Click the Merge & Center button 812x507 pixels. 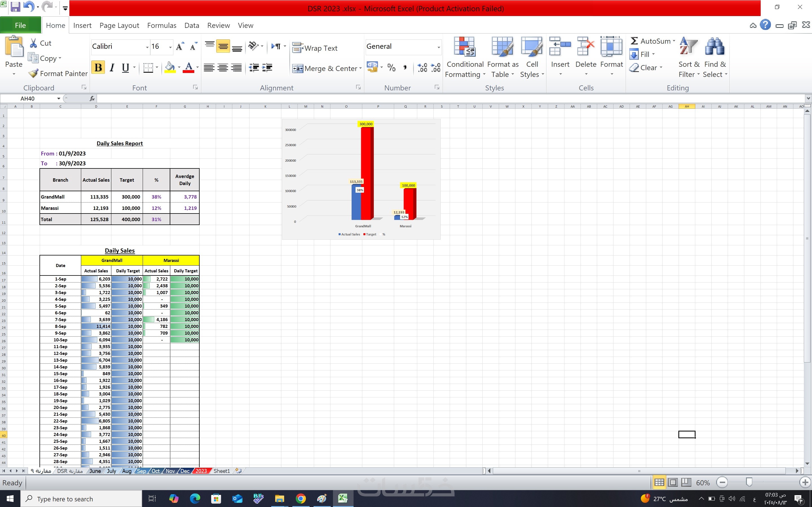pos(326,68)
